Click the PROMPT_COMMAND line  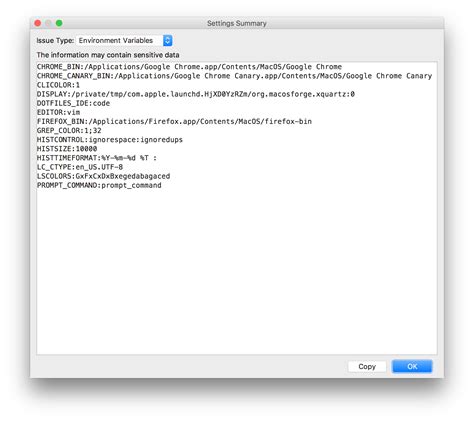coord(99,185)
